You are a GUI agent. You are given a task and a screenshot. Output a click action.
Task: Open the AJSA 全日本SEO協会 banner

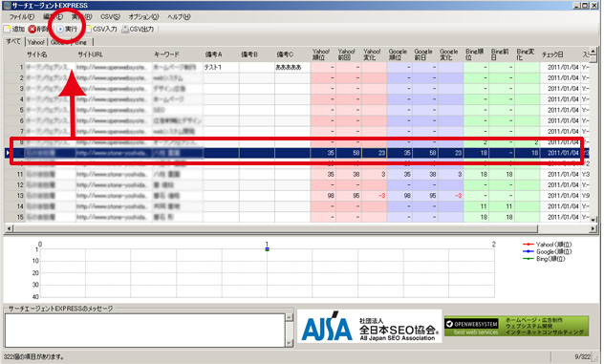click(370, 326)
